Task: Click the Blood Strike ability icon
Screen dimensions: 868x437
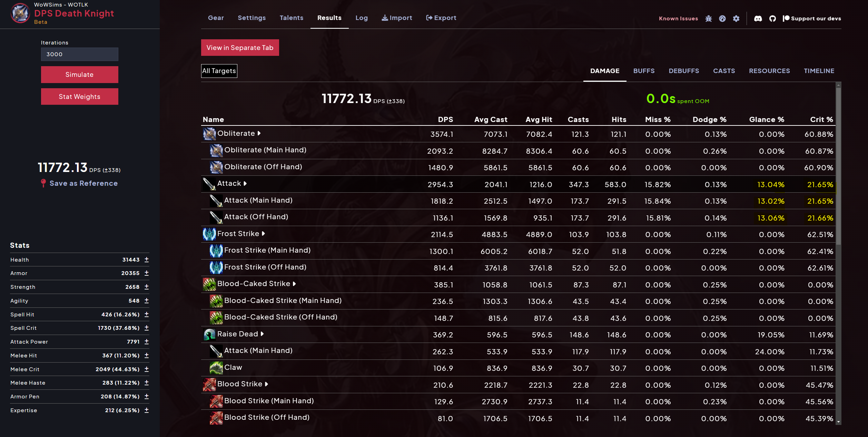Action: click(209, 384)
